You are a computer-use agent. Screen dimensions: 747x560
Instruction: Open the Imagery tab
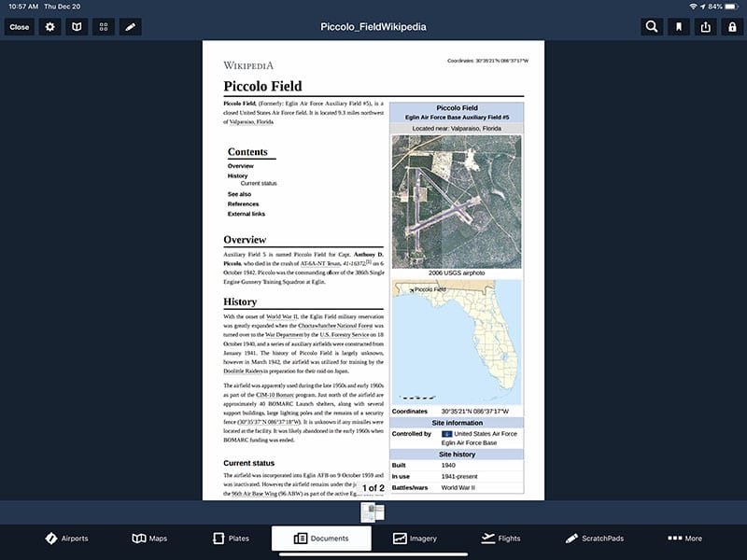pos(415,539)
